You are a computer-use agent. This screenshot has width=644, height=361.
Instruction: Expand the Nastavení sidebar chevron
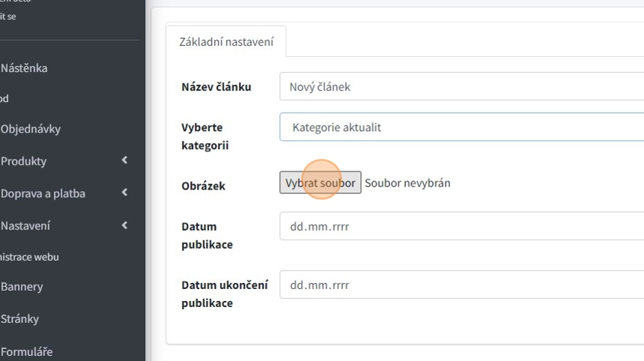pos(124,225)
